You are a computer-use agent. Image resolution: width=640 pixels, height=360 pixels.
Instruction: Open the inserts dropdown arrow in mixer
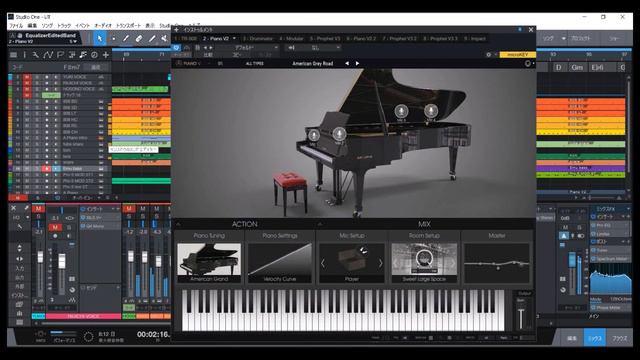pyautogui.click(x=118, y=209)
